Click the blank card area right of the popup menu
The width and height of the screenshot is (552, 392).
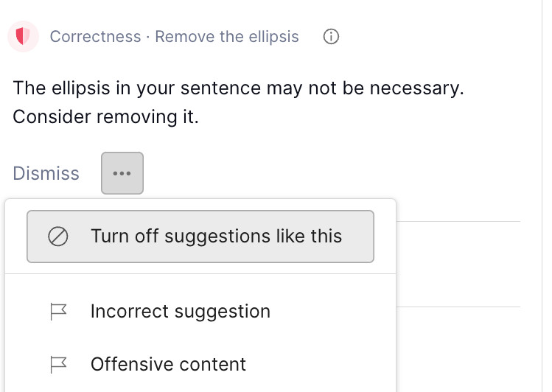[458, 264]
